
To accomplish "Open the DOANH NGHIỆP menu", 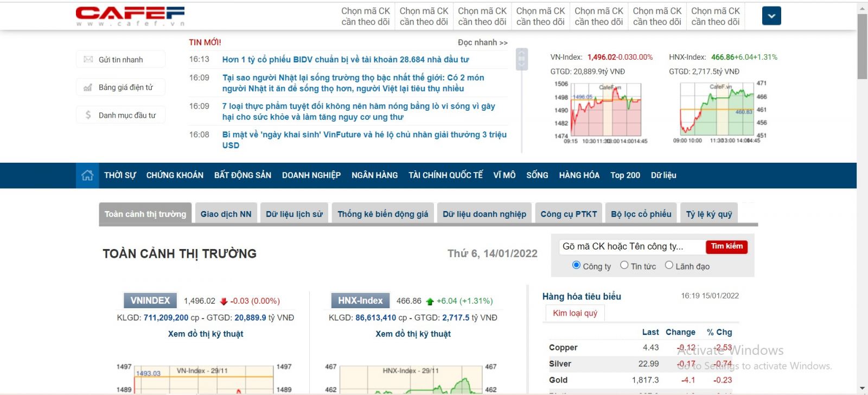I will click(x=311, y=175).
